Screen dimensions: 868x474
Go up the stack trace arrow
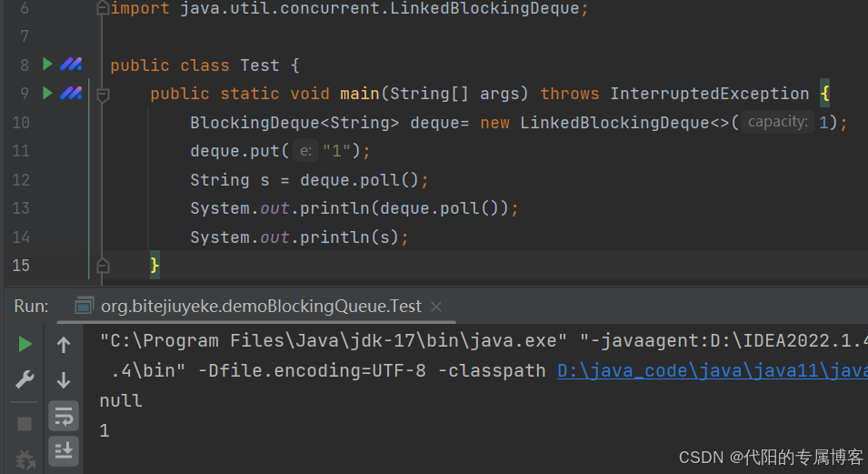(x=64, y=345)
